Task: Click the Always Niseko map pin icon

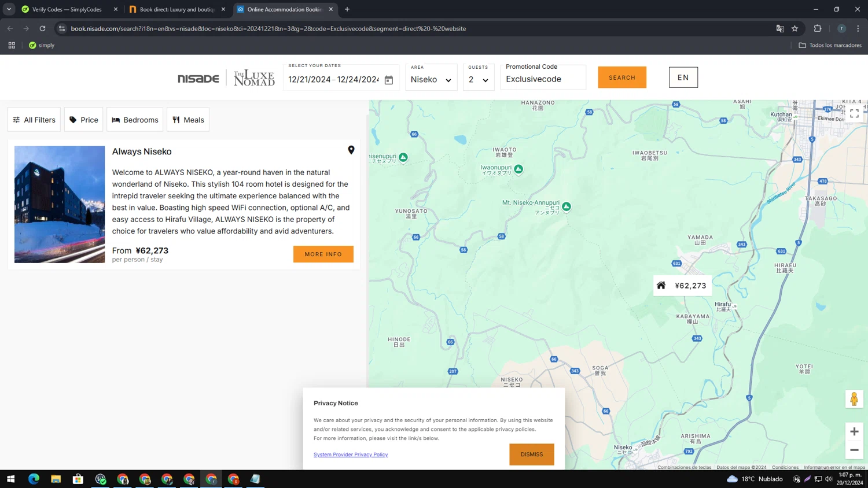Action: click(x=351, y=150)
